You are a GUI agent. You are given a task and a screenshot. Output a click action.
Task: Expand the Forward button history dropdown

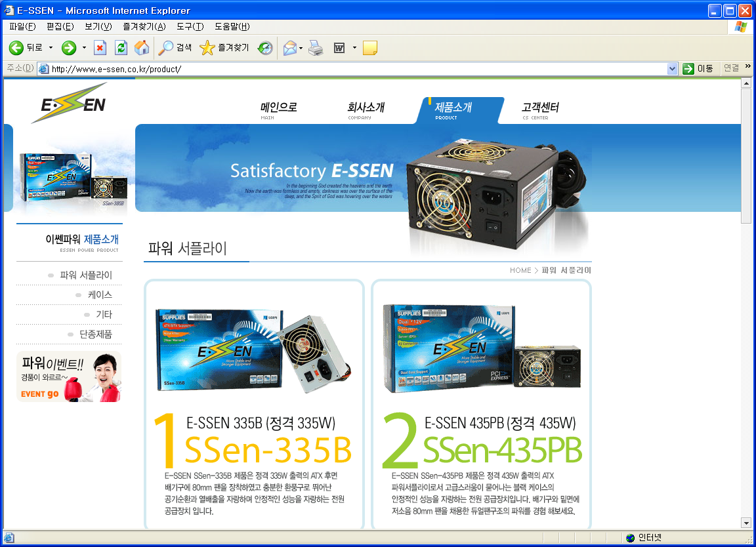click(x=84, y=48)
